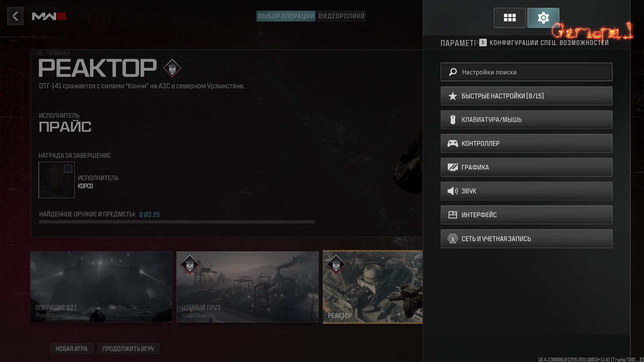This screenshot has width=644, height=362.
Task: Open Графика via the display icon
Action: (x=453, y=167)
